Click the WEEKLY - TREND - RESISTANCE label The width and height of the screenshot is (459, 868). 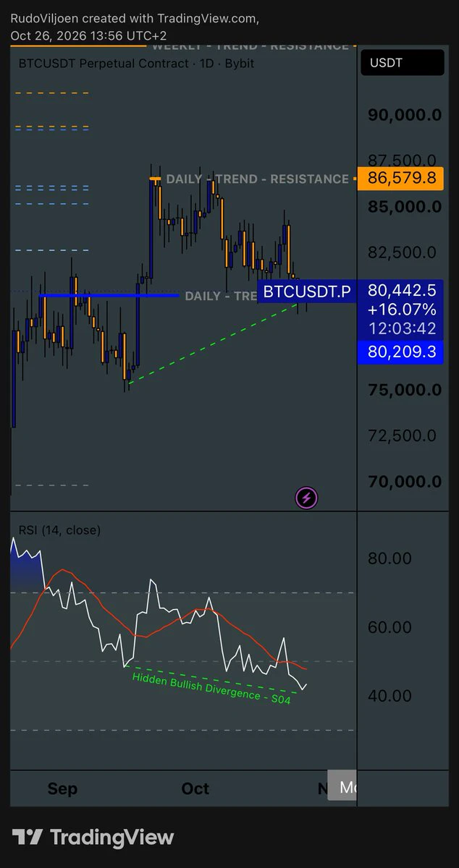tap(250, 46)
